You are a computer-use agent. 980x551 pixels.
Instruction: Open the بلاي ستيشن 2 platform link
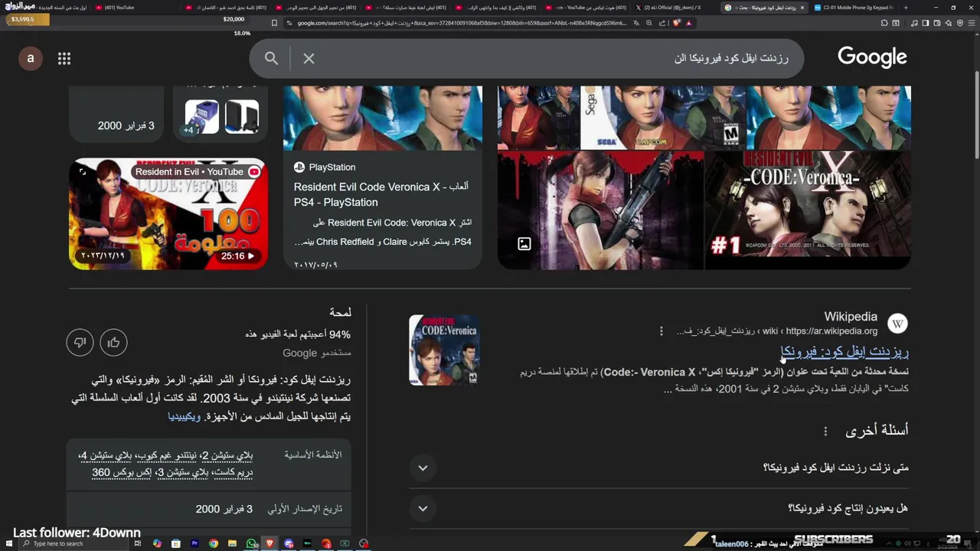[227, 455]
